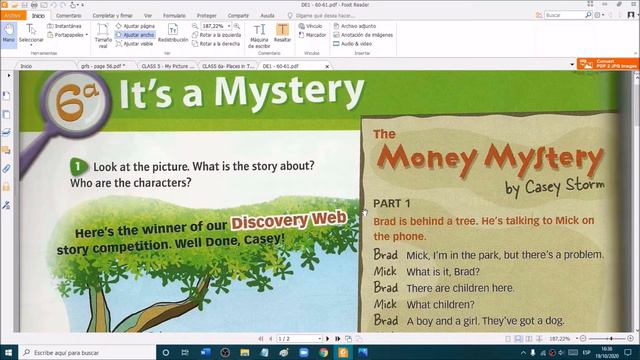Screen dimensions: 640x360
Task: Click Convert PDF 2 JPG Images banner
Action: tap(608, 64)
